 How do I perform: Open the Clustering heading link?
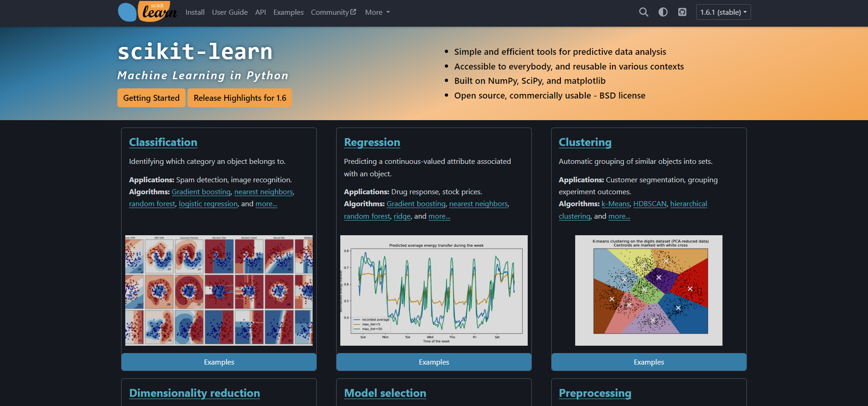pos(585,142)
